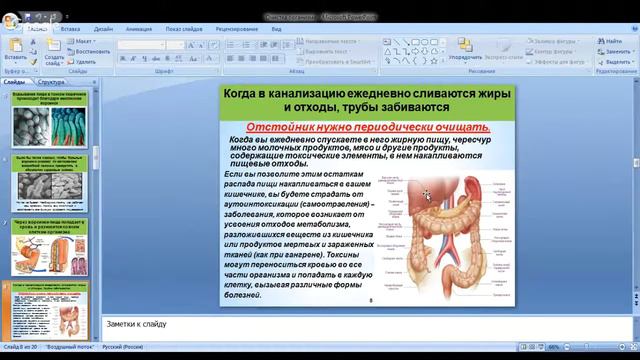Activate the format painter brush
640x360 pixels.
(x=33, y=62)
